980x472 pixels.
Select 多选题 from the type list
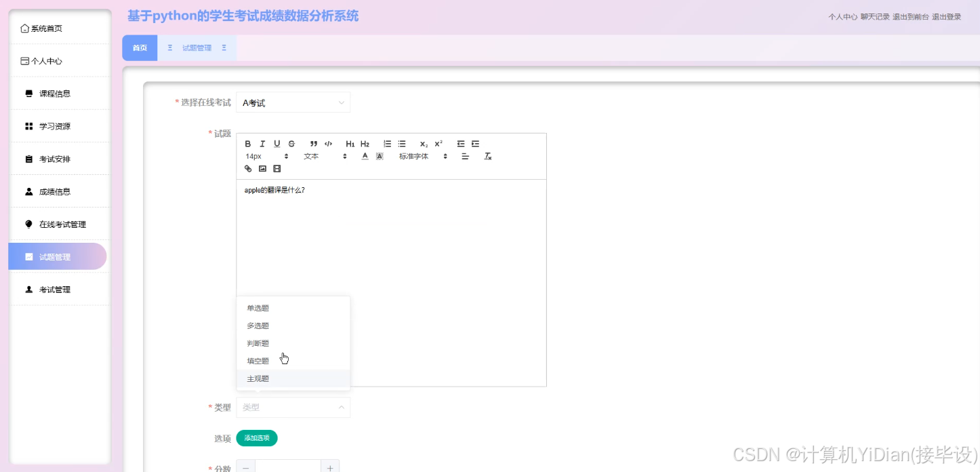(258, 325)
